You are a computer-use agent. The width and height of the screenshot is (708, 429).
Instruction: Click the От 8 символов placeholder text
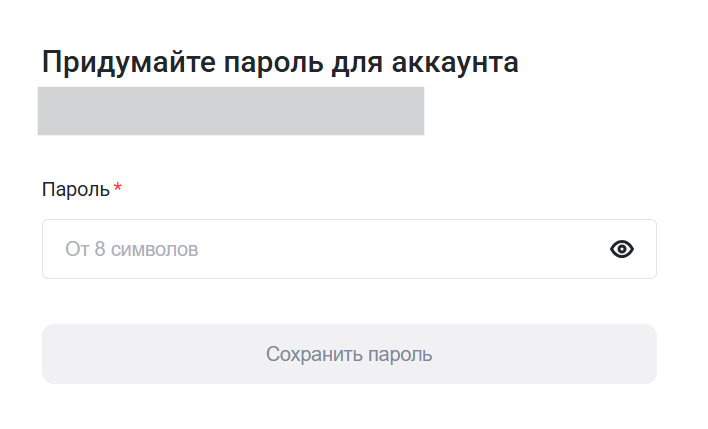point(132,249)
